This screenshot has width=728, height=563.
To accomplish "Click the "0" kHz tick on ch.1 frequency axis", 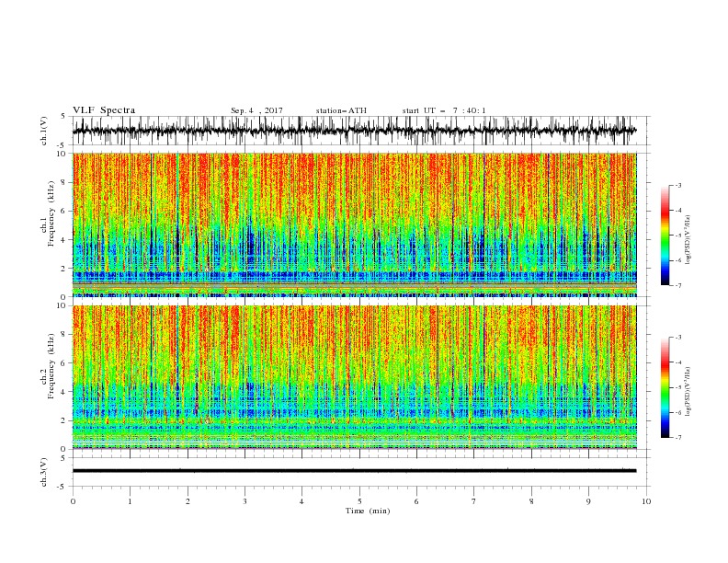I will click(x=65, y=297).
